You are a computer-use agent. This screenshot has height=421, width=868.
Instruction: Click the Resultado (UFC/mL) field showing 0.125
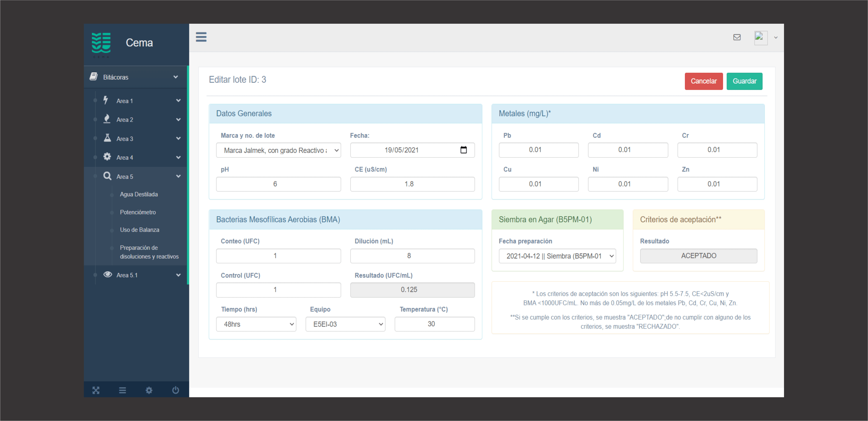412,290
